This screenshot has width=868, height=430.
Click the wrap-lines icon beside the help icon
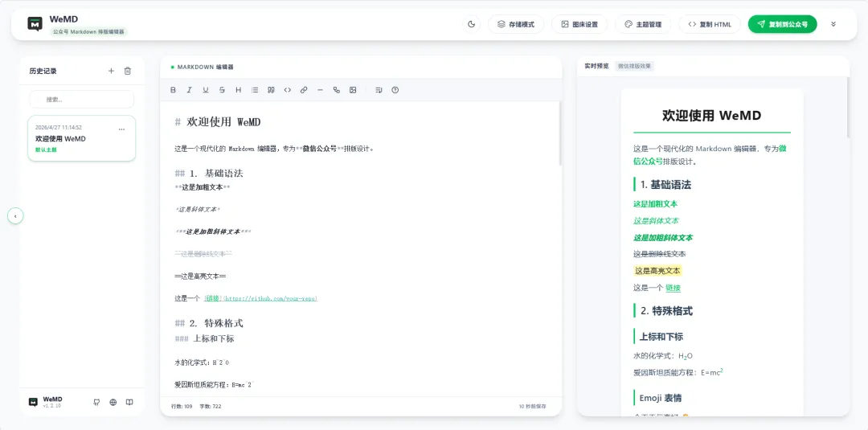click(x=379, y=90)
